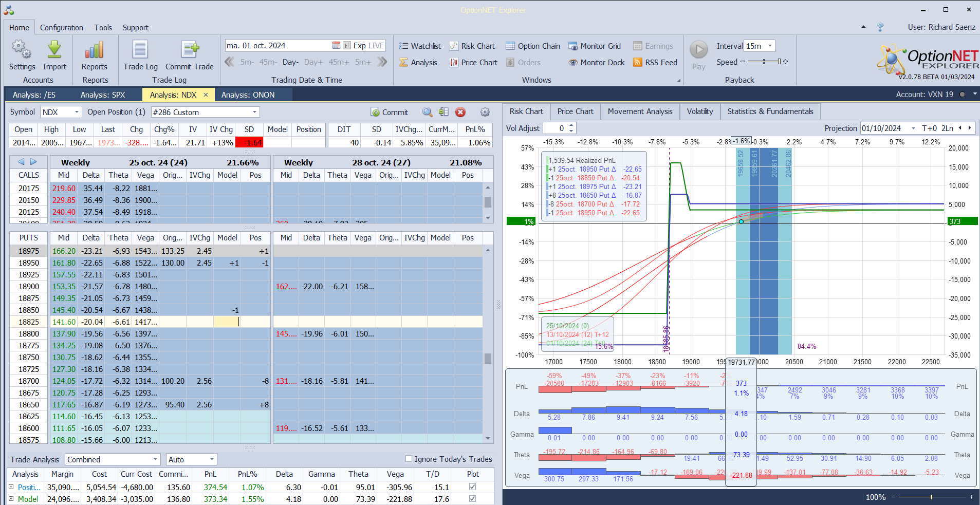Image resolution: width=980 pixels, height=505 pixels.
Task: Open the Projection date dropdown
Action: click(913, 128)
